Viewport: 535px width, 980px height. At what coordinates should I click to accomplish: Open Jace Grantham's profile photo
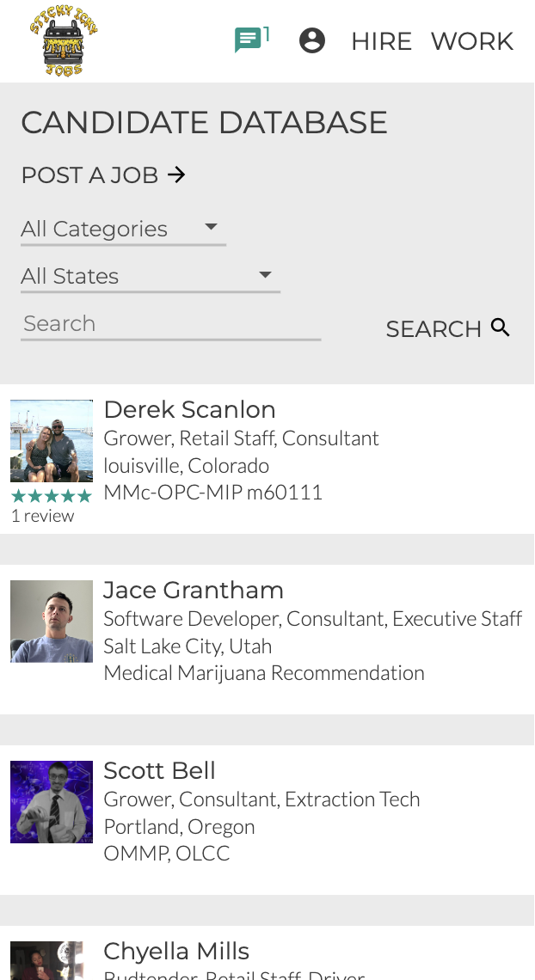click(x=52, y=622)
